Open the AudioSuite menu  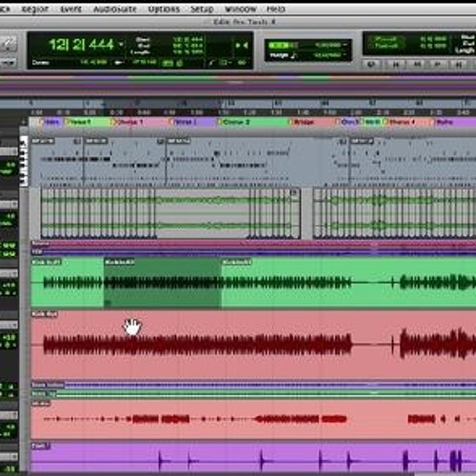point(115,10)
